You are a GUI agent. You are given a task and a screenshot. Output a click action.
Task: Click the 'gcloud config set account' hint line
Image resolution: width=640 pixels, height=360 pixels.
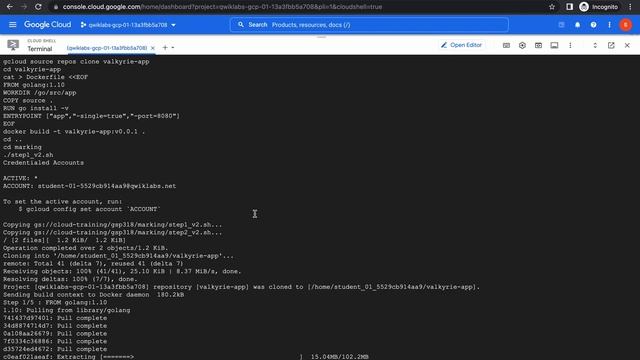tap(89, 209)
